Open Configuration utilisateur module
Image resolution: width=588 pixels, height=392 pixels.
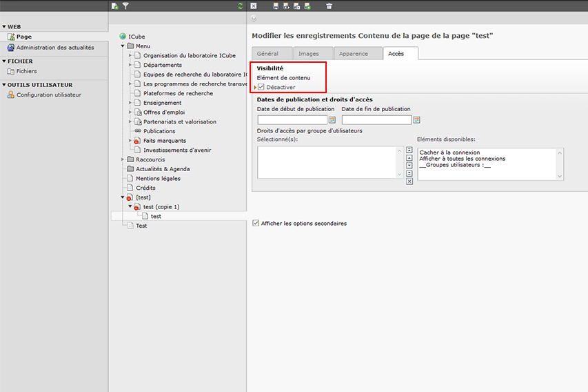(x=49, y=95)
